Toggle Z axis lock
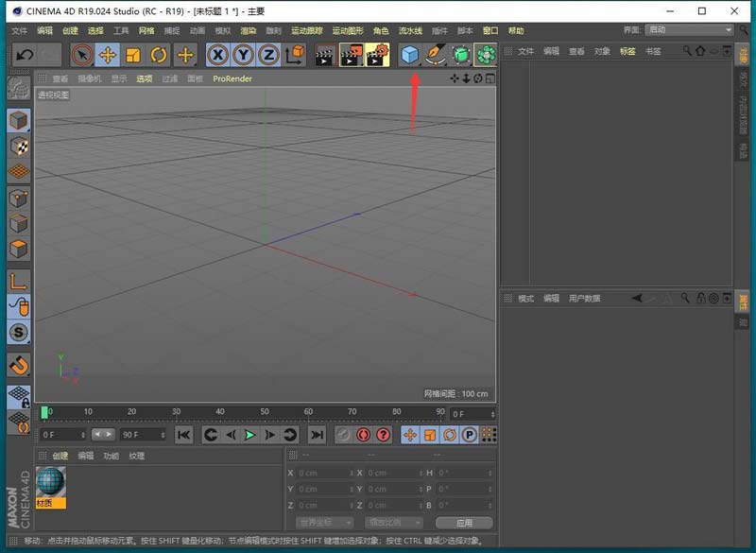The width and height of the screenshot is (756, 553). point(268,55)
